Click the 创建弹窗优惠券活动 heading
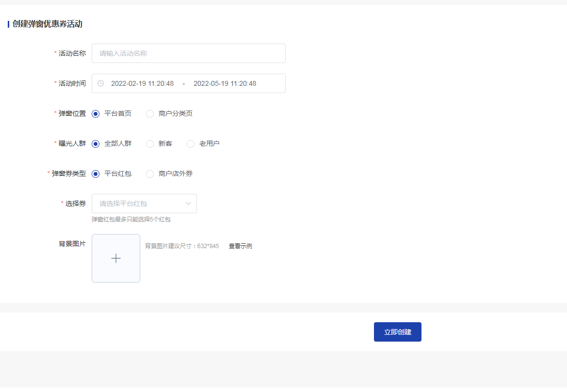 48,24
